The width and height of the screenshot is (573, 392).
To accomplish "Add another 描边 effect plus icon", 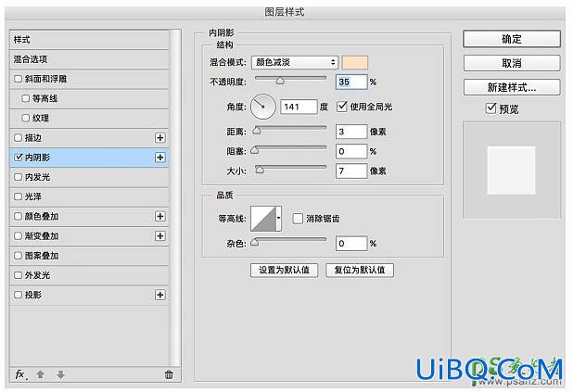I will [159, 138].
